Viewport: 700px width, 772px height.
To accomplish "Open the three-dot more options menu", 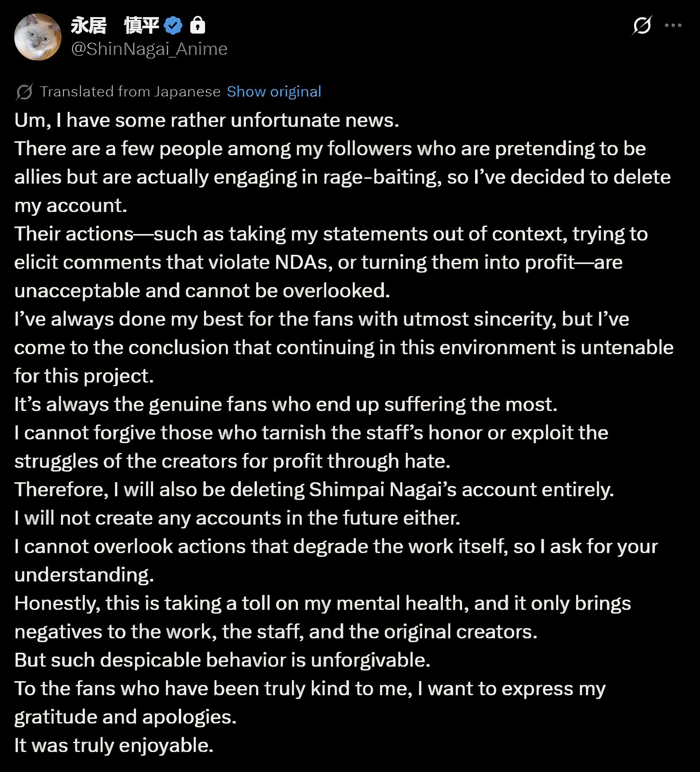I will pyautogui.click(x=673, y=26).
